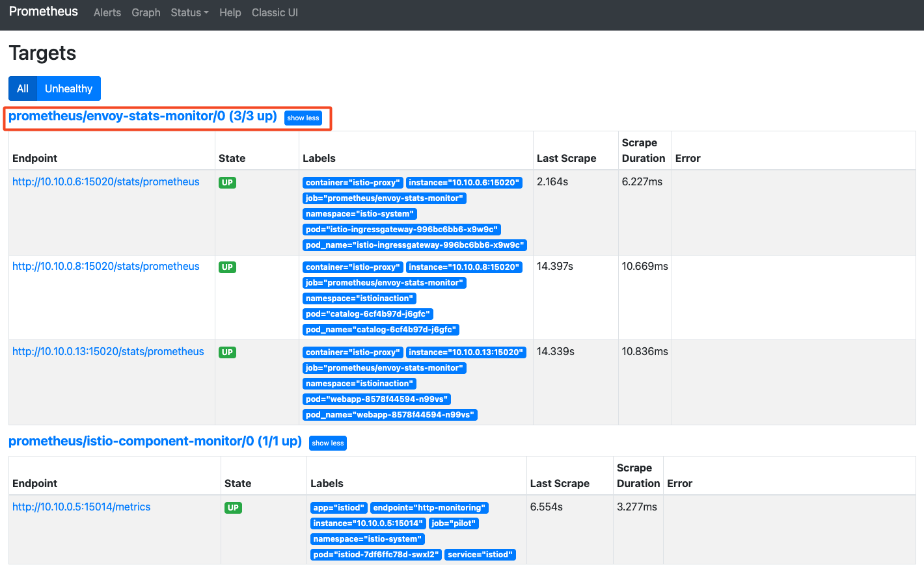Click label pod_name="catalog-6cf4b97d-j6gfc"
The image size is (924, 569).
[381, 330]
